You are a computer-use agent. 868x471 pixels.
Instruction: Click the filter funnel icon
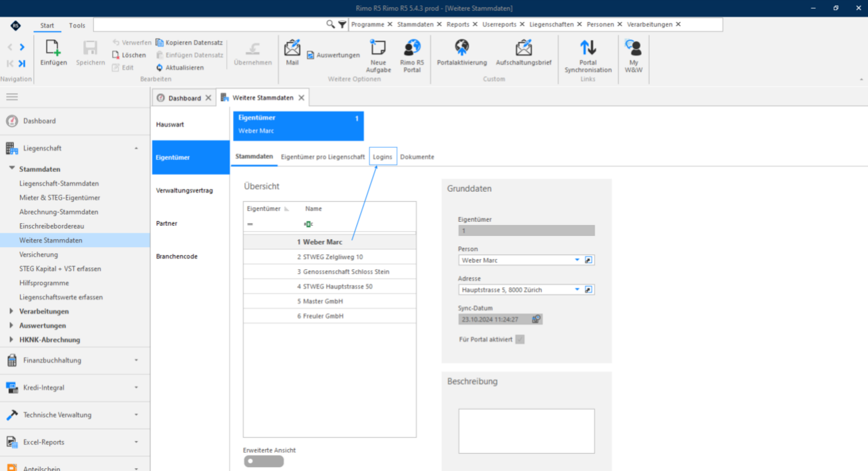tap(342, 25)
